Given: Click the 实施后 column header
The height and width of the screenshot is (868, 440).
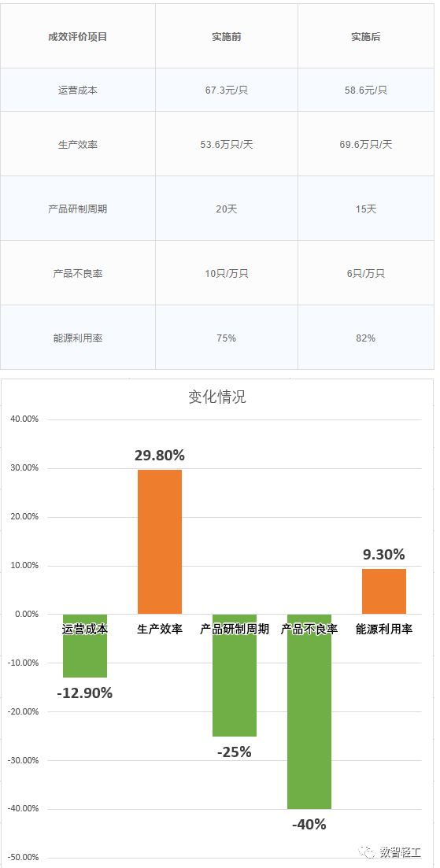Looking at the screenshot, I should [366, 37].
